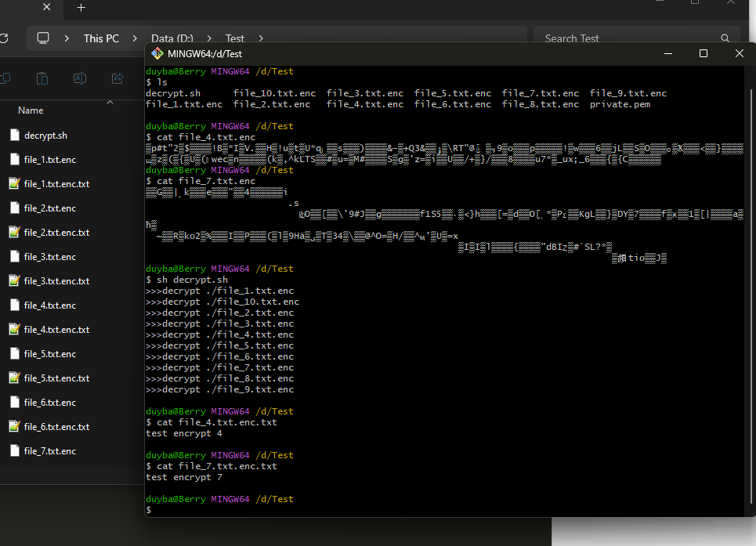Toggle the sort arrow above Name column

pos(110,102)
